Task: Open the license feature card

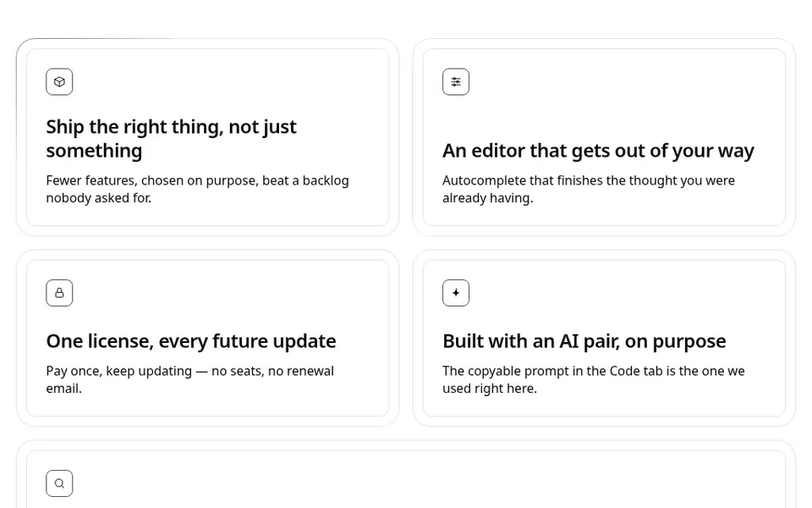Action: click(208, 338)
